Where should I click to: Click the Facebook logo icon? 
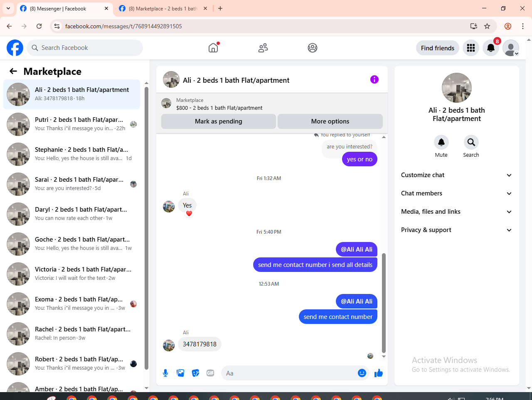point(15,48)
